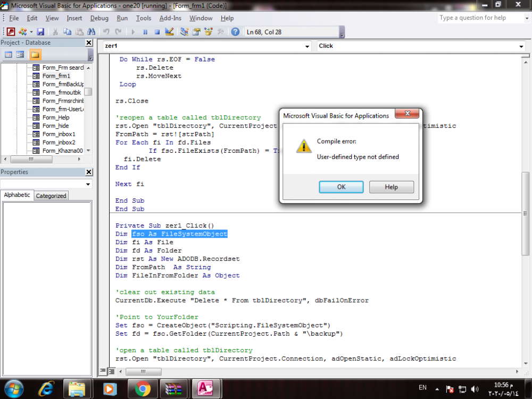This screenshot has width=532, height=399.
Task: Select Form_inbox1 in project tree
Action: (59, 134)
